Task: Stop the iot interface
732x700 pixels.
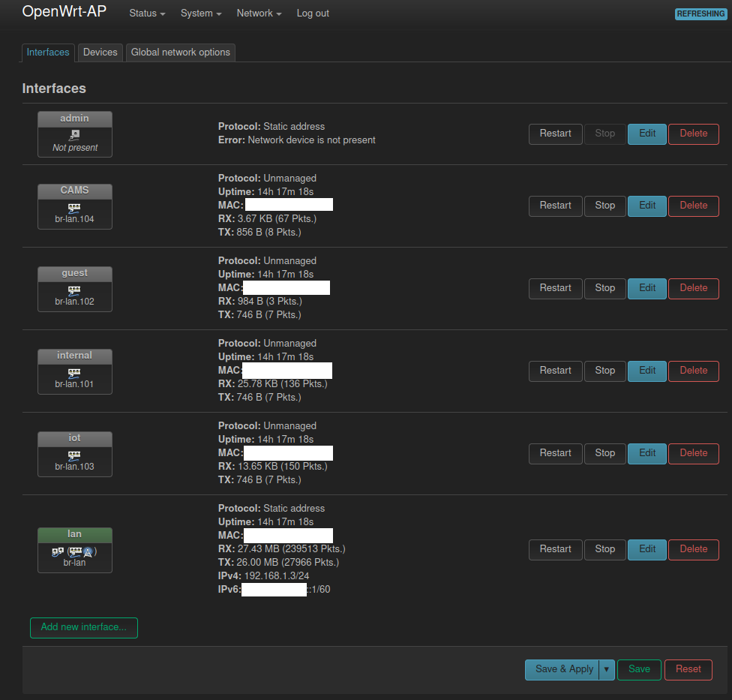Action: (x=605, y=453)
